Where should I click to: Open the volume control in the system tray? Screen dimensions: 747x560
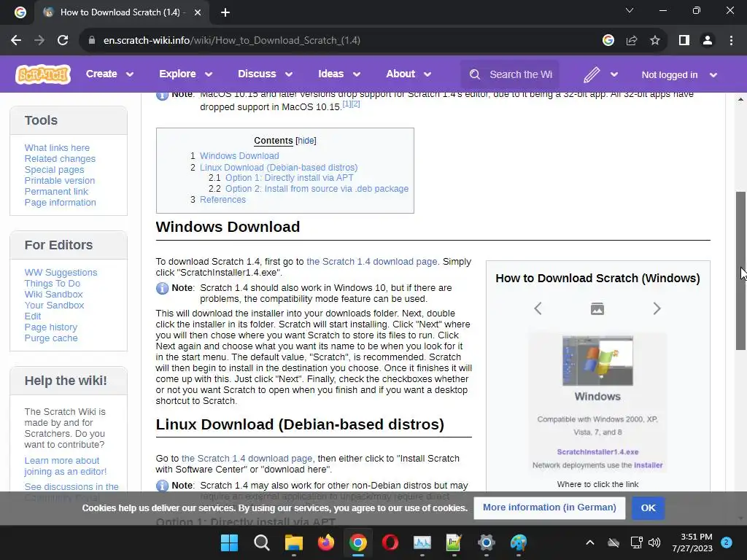(x=654, y=542)
